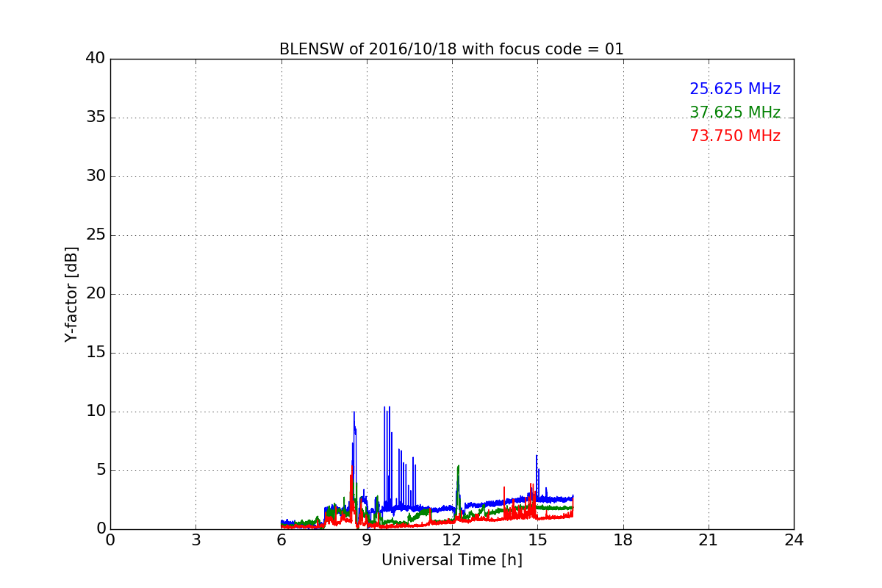Select the green 37.625 MHz legend label
The image size is (882, 588).
(x=735, y=112)
